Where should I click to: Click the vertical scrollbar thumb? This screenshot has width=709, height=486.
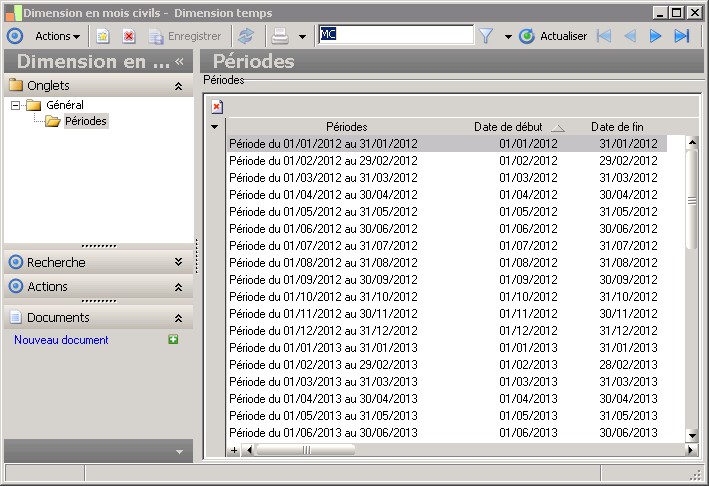(x=692, y=200)
